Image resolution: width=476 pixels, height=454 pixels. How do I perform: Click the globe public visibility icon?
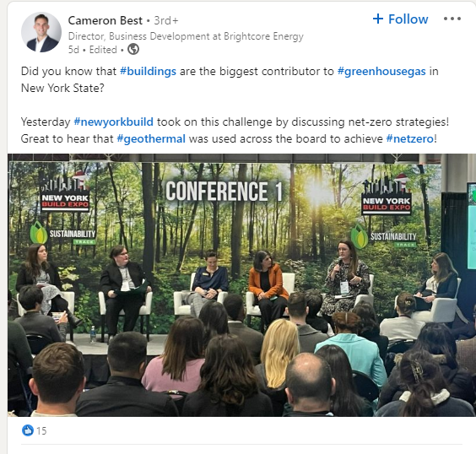coord(133,49)
